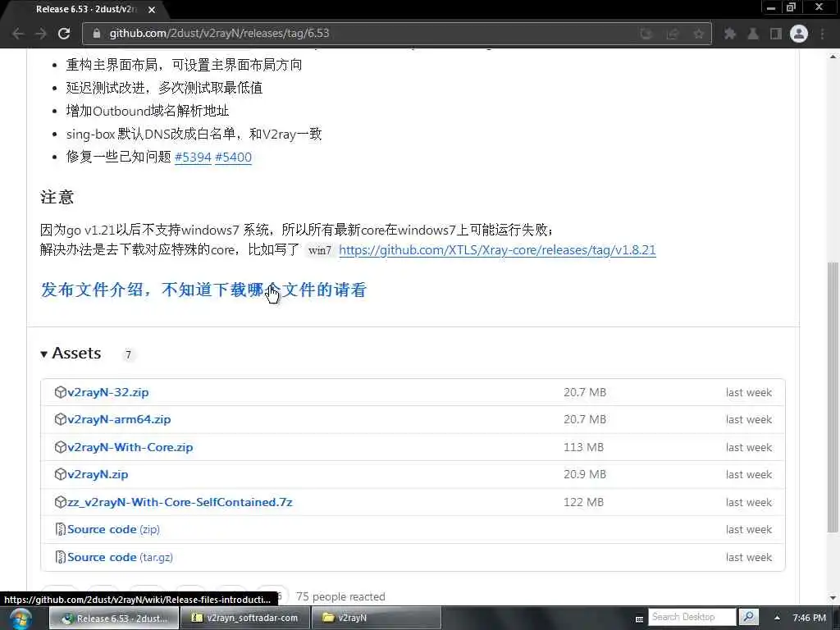Open issue link #5394
Image resolution: width=840 pixels, height=630 pixels.
click(193, 157)
